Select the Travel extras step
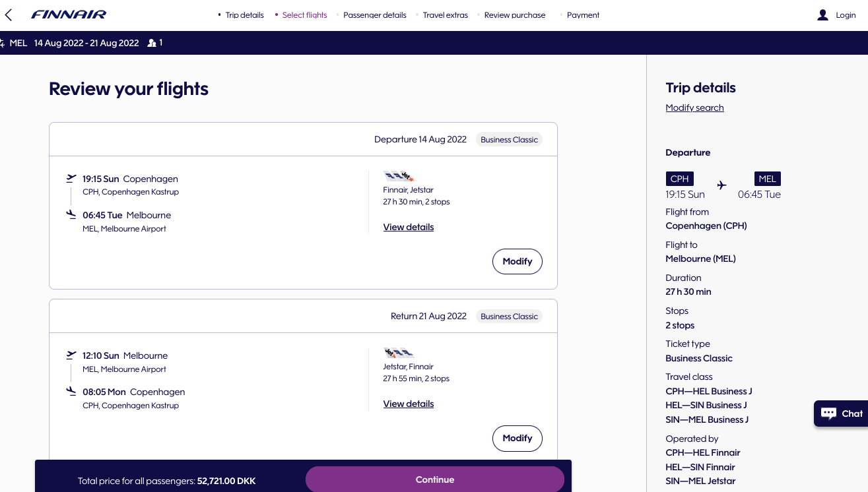 click(446, 15)
